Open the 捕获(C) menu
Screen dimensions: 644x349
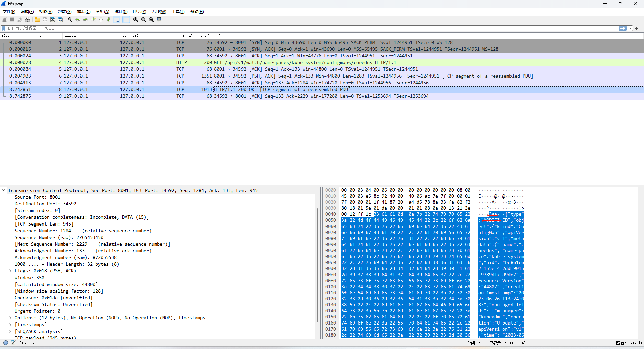(x=84, y=12)
